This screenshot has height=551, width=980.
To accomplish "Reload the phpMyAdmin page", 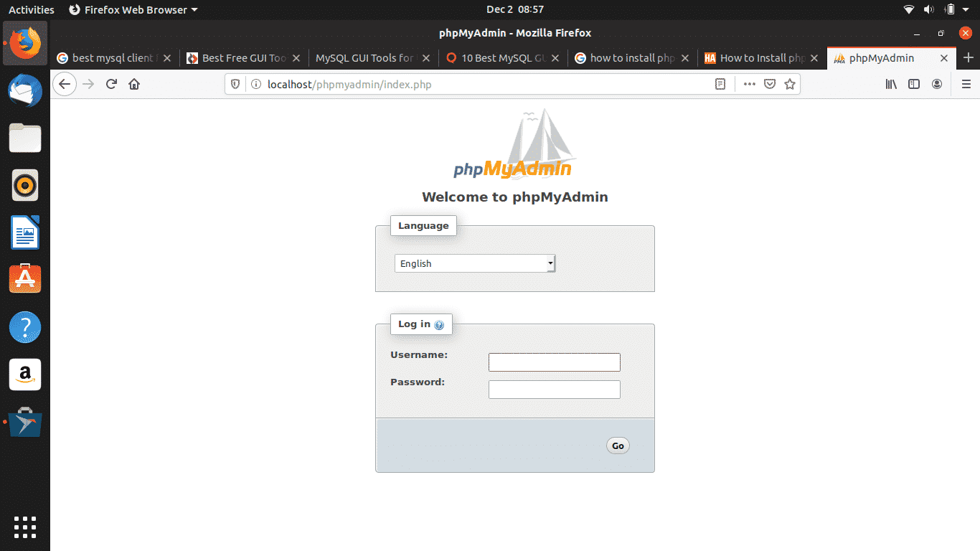I will click(111, 84).
